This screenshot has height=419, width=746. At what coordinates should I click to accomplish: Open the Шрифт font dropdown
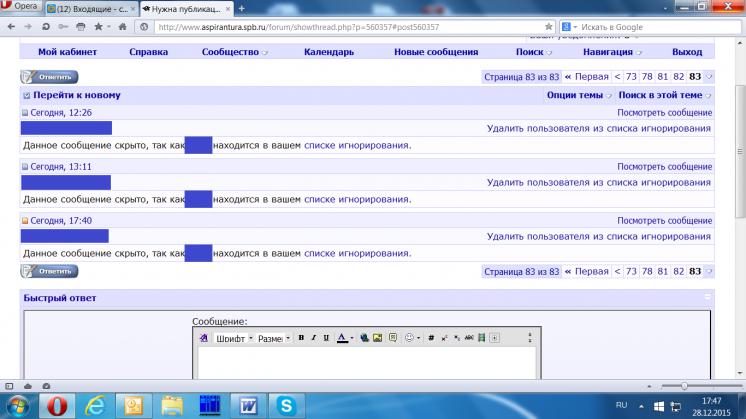[x=234, y=338]
